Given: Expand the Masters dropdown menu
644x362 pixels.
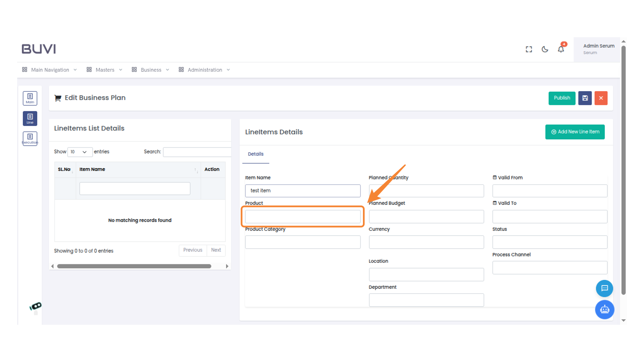Looking at the screenshot, I should [x=105, y=70].
